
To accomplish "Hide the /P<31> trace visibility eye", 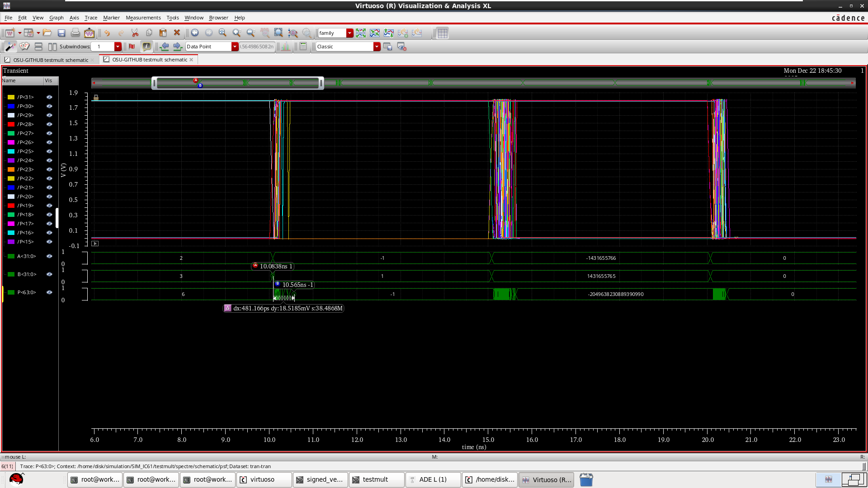I will tap(49, 97).
